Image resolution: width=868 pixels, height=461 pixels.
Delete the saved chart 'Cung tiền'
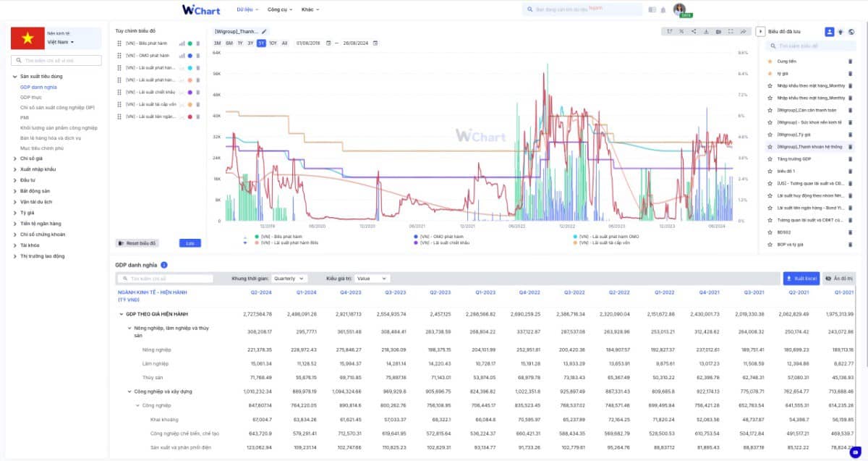tap(850, 61)
